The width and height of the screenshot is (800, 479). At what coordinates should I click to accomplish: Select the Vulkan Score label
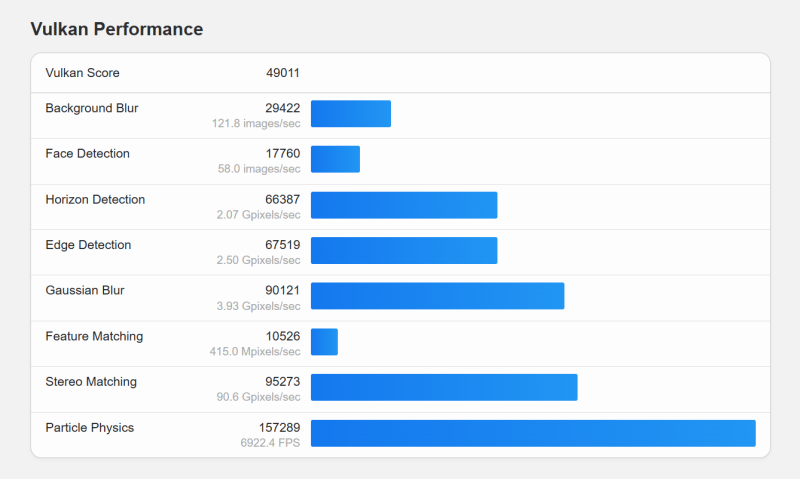(x=82, y=73)
